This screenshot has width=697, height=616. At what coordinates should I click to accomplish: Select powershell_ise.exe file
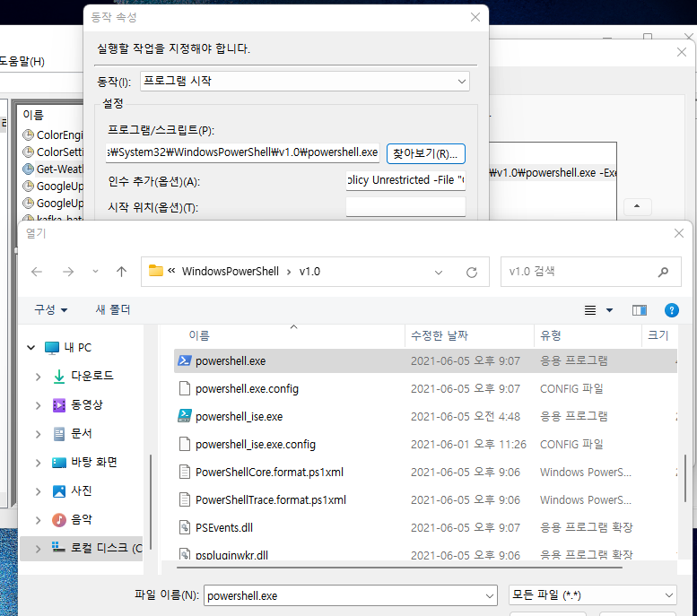pos(425,416)
